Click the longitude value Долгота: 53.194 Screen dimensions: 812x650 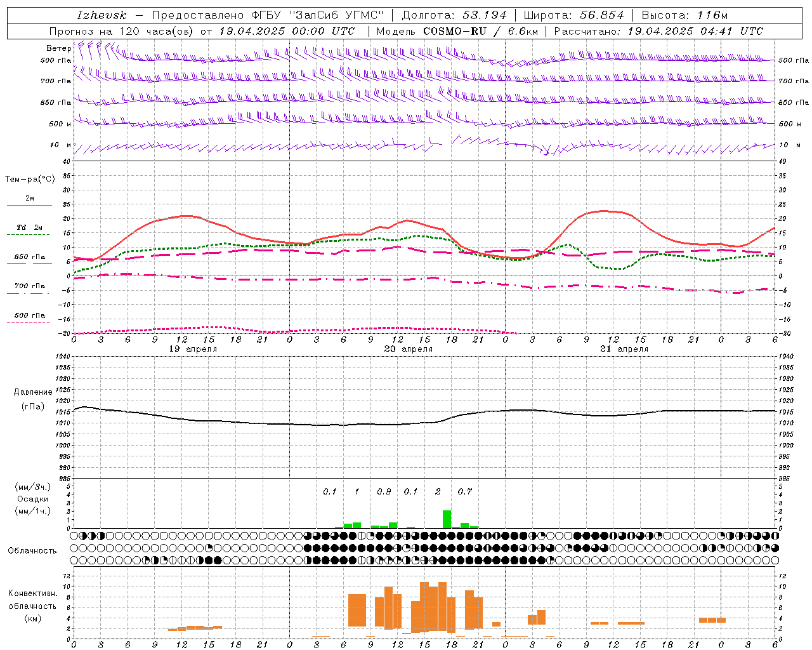point(454,15)
